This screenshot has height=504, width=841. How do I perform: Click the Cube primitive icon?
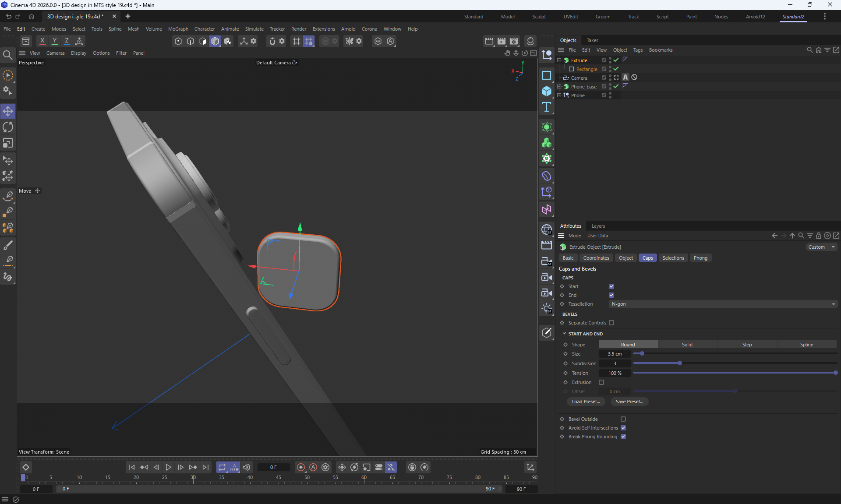tap(547, 91)
